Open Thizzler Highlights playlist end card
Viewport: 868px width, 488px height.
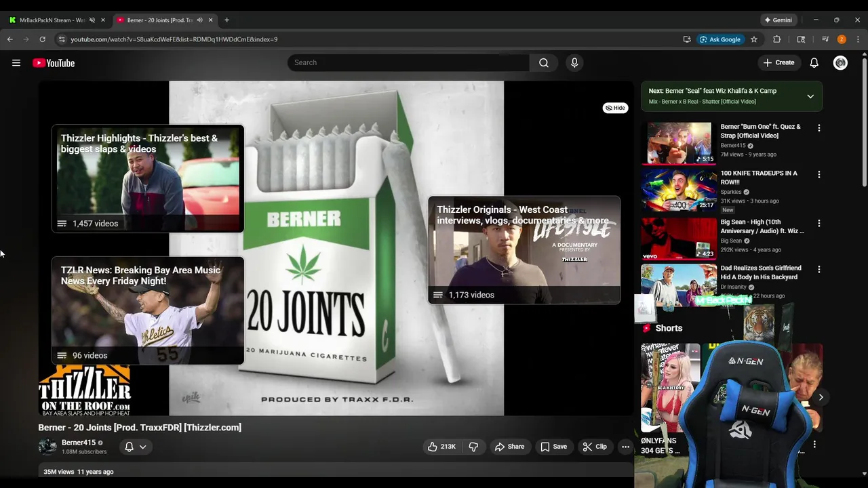coord(148,179)
